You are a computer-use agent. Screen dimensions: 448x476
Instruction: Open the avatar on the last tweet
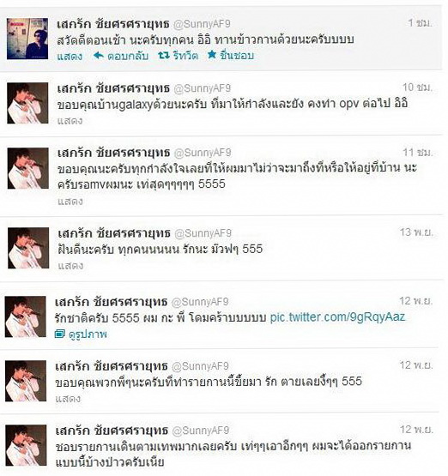click(x=26, y=445)
